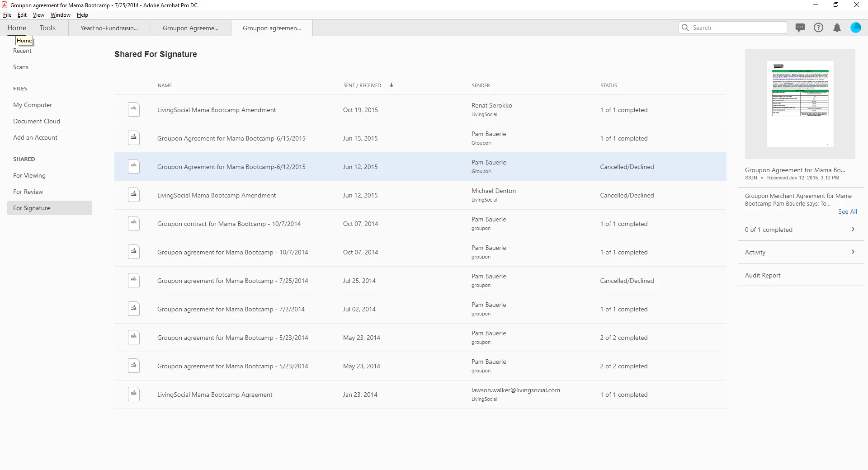
Task: Click file icon for Groupon Agreement 6/12/2015
Action: coord(134,166)
